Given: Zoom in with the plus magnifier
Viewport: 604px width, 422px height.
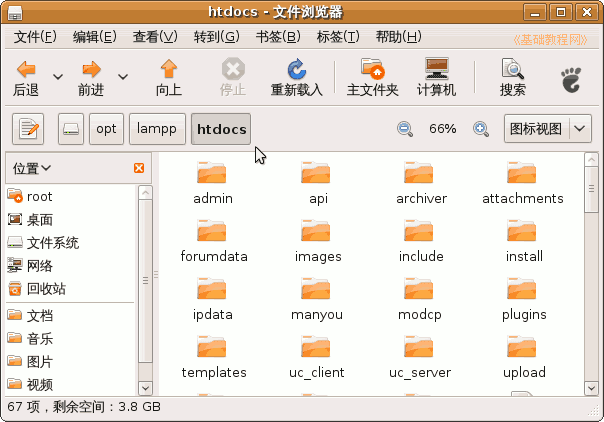Looking at the screenshot, I should click(481, 129).
